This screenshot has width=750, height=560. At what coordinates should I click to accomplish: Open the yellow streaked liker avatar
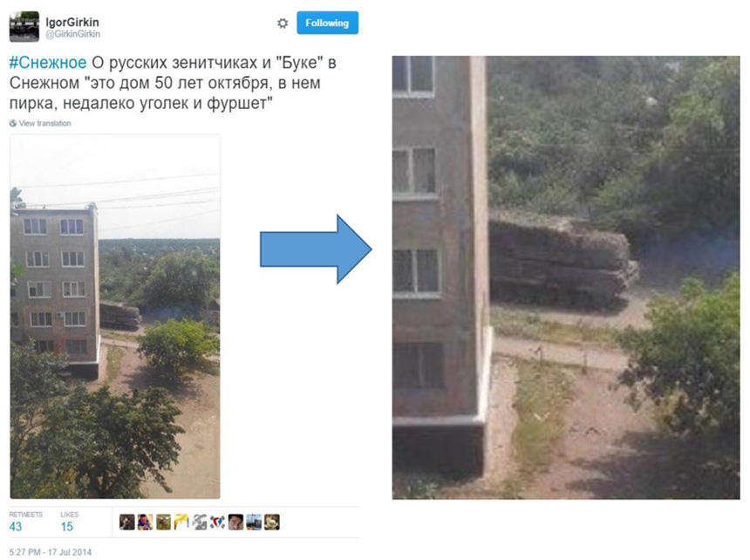(x=181, y=522)
